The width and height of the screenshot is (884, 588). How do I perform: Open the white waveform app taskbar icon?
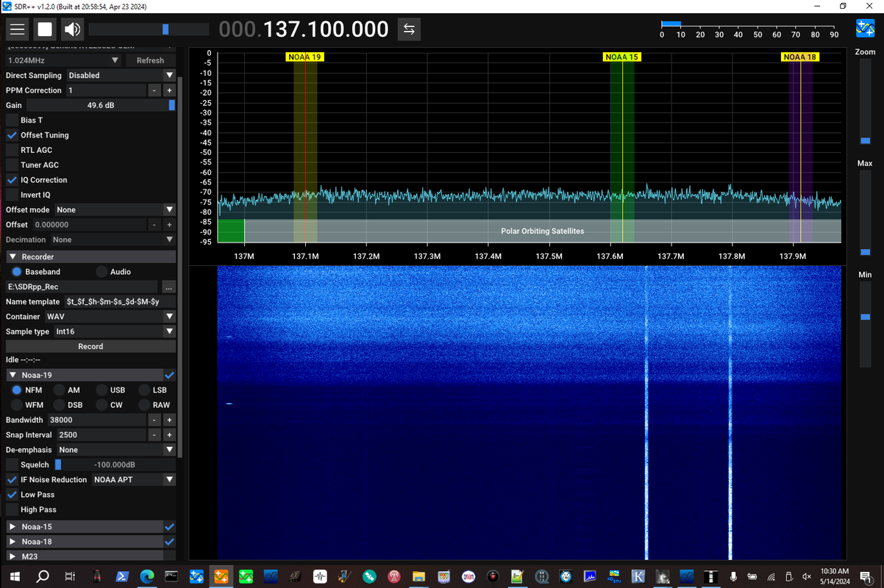click(320, 577)
